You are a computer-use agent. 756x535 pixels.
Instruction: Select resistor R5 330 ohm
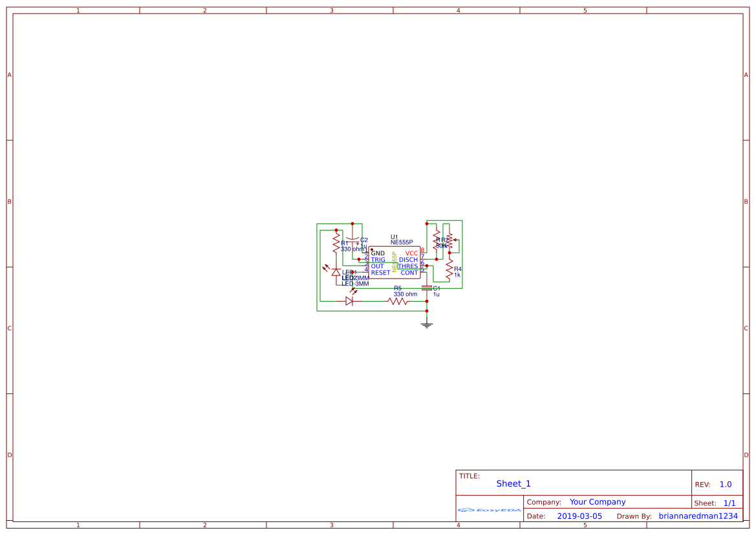(396, 301)
